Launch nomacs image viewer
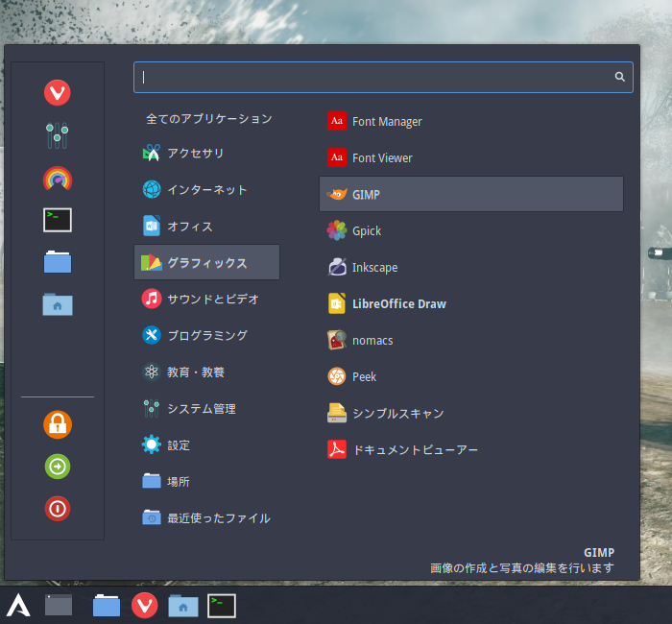The image size is (672, 624). pos(471,340)
